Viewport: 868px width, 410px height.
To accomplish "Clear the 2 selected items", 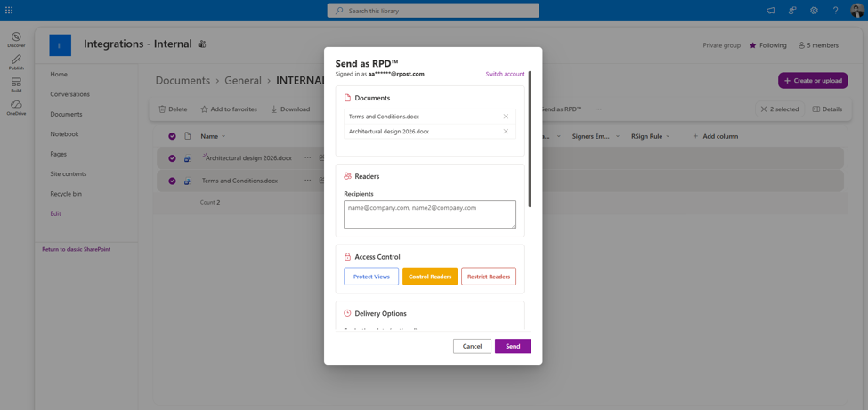I will point(780,109).
